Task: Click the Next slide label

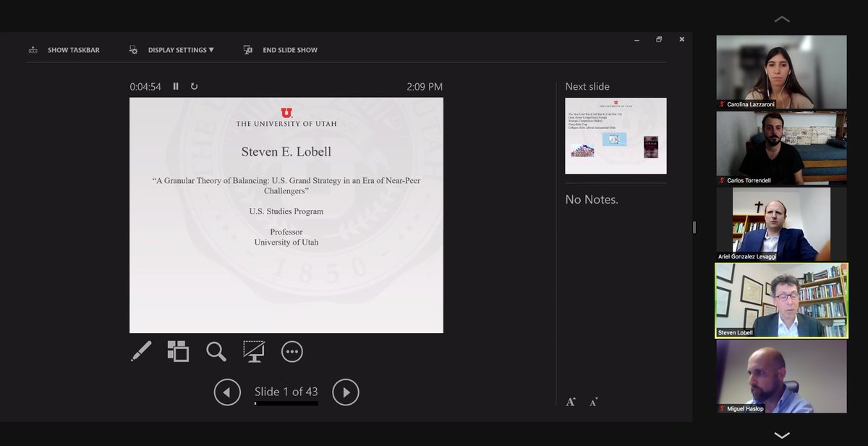Action: coord(587,86)
